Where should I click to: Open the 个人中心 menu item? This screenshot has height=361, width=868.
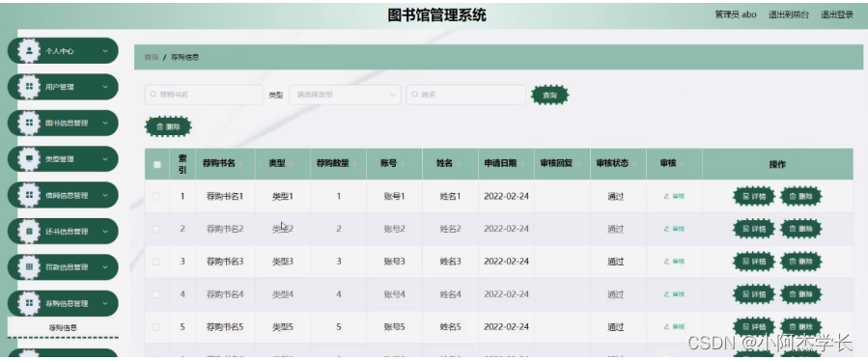click(63, 51)
